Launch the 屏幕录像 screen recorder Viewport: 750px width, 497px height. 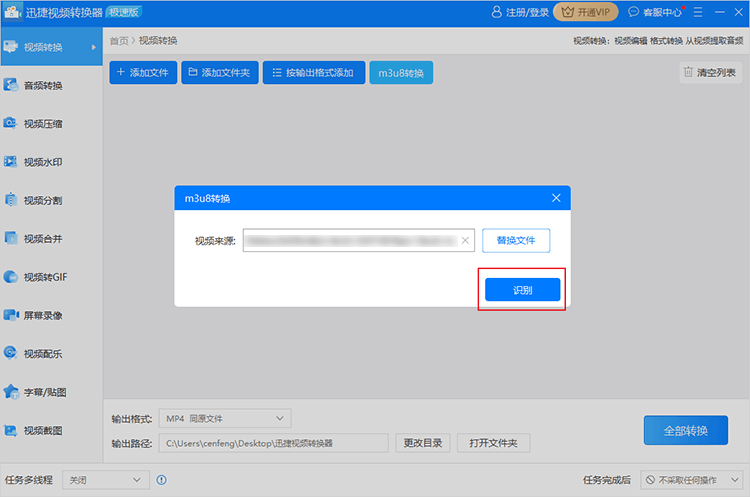tap(42, 315)
